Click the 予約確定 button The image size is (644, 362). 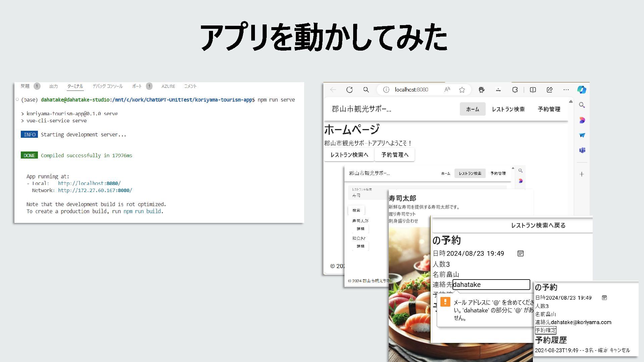coord(545,330)
